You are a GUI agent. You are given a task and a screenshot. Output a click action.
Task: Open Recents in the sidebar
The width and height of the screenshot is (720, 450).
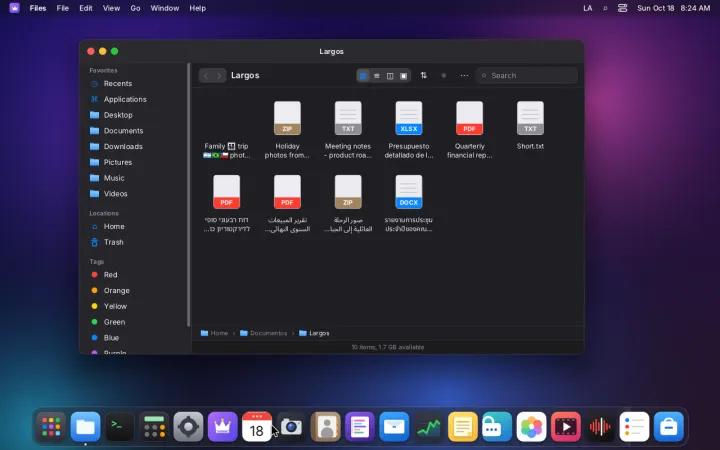134,84
